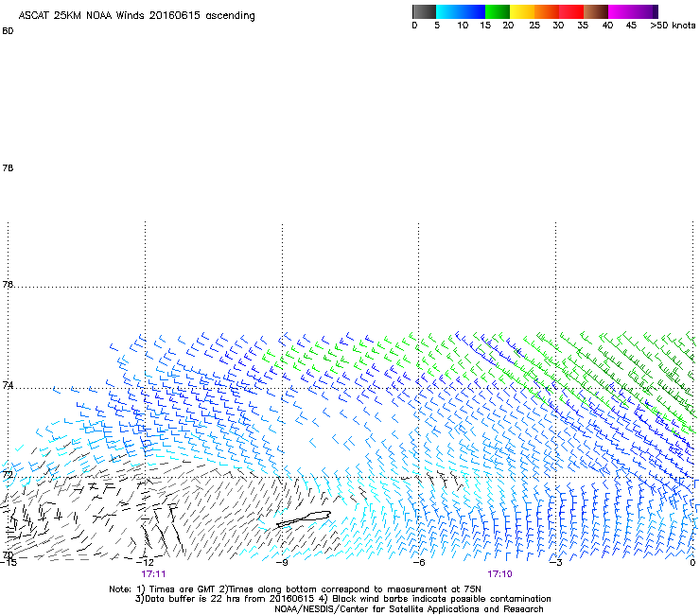
Task: Click the '30' label under the color bar
Action: [558, 26]
